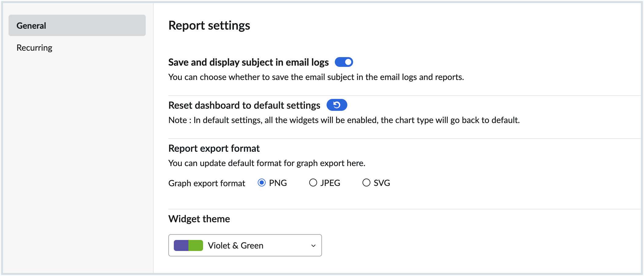
Task: Click the Report settings heading
Action: coord(209,25)
